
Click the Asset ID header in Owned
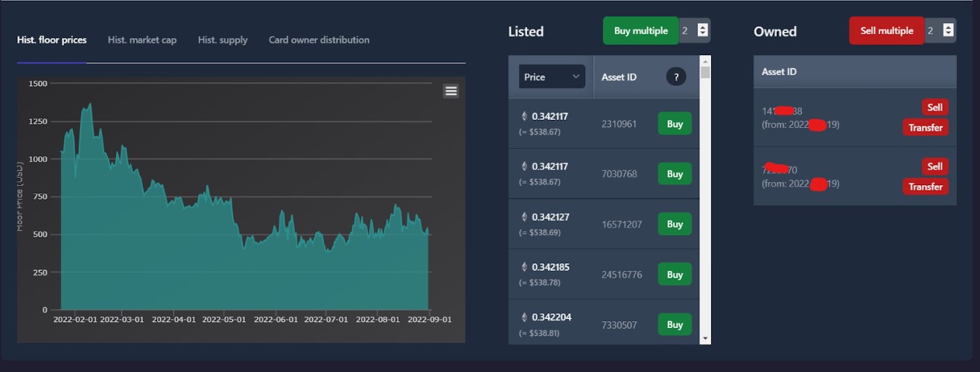pyautogui.click(x=779, y=71)
